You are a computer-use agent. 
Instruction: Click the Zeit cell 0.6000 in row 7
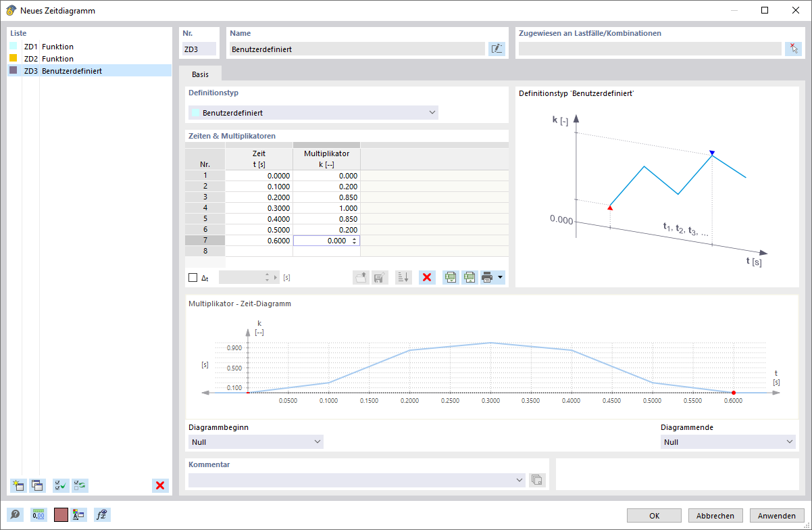tap(259, 240)
